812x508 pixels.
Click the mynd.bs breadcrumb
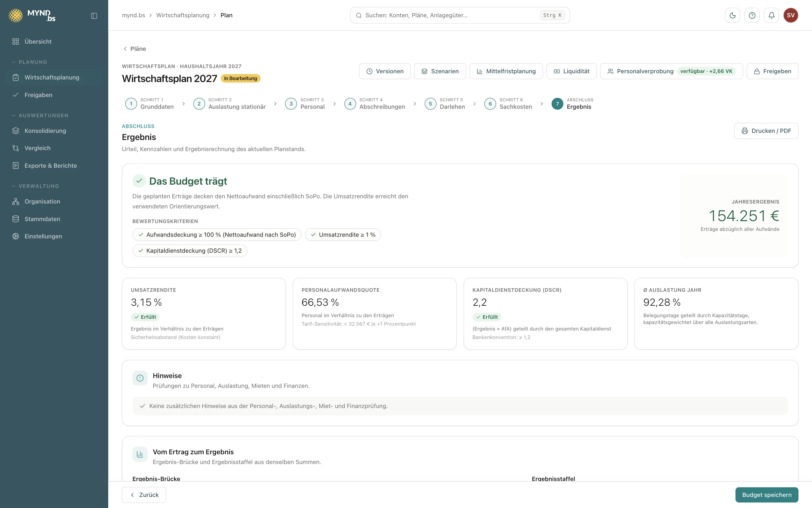click(133, 15)
